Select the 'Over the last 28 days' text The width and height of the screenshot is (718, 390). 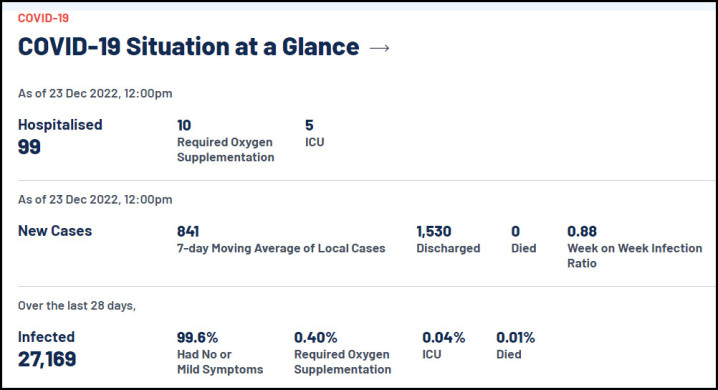[77, 306]
